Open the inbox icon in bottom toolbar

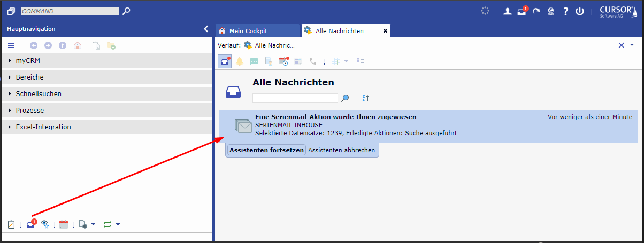[x=31, y=225]
